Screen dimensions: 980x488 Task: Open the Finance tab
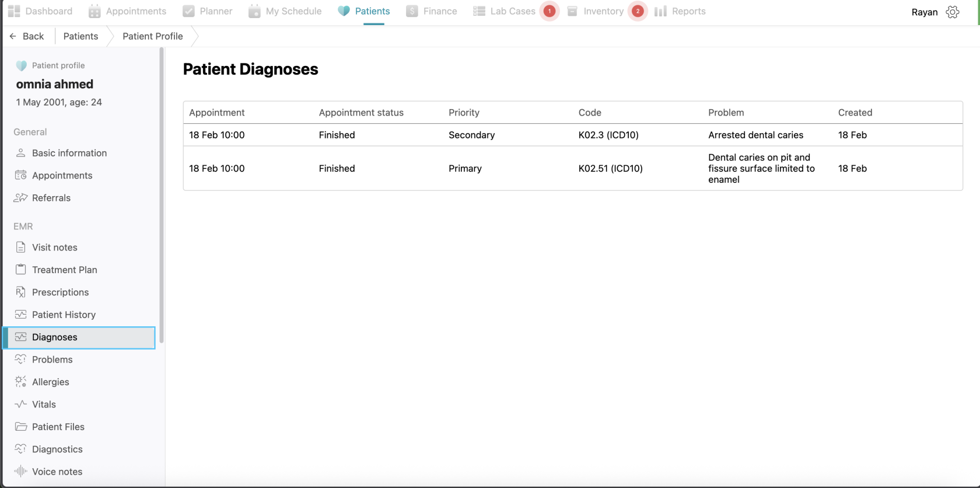432,11
